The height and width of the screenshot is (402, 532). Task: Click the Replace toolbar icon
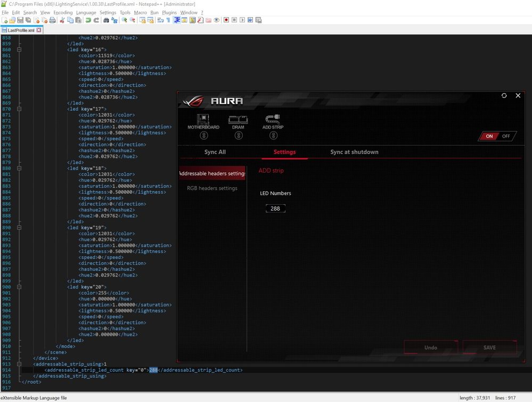click(114, 20)
